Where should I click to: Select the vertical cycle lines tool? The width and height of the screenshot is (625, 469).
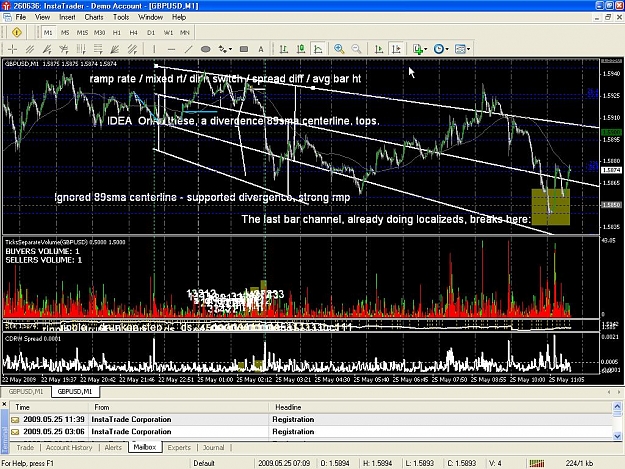click(x=81, y=49)
